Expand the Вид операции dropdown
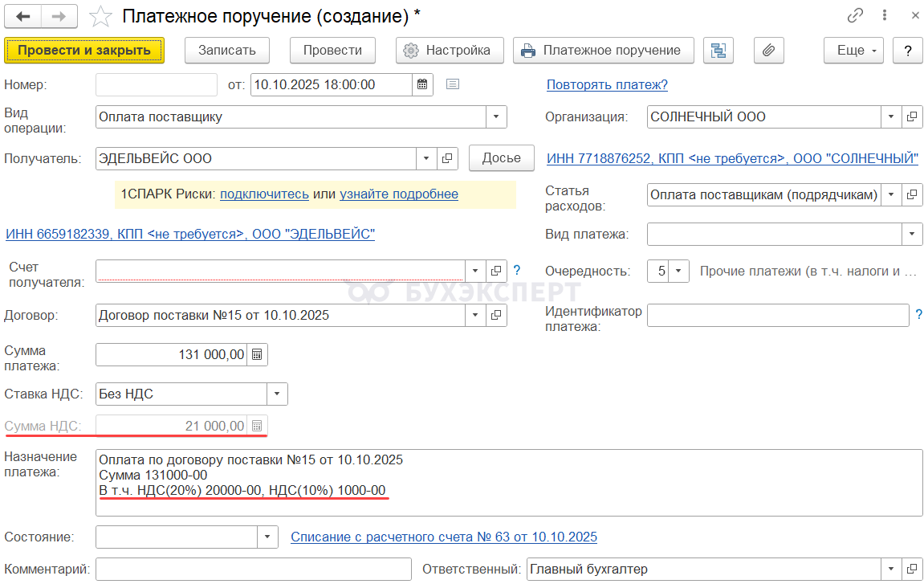The image size is (924, 584). 497,116
